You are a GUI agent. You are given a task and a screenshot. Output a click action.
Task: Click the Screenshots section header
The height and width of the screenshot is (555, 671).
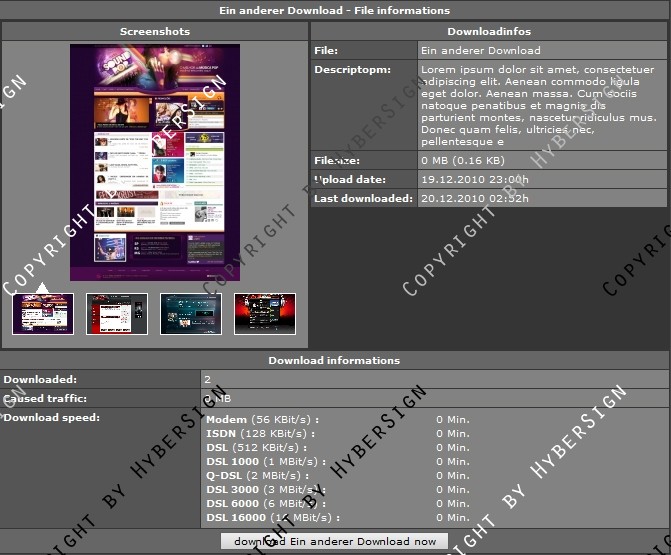[155, 32]
